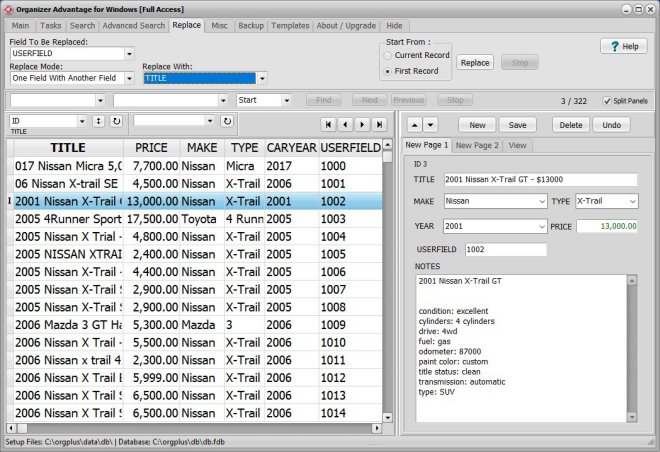Screen dimensions: 660x452
Task: Toggle sort order up-down arrow icon
Action: (98, 121)
